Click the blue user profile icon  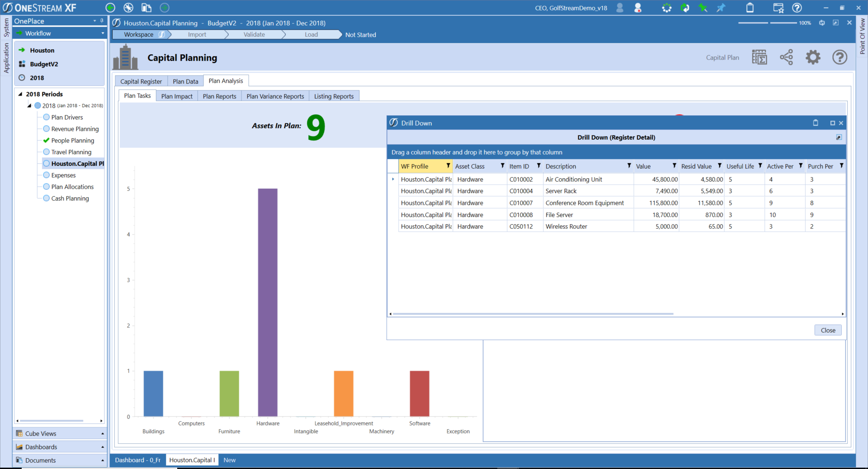point(620,8)
